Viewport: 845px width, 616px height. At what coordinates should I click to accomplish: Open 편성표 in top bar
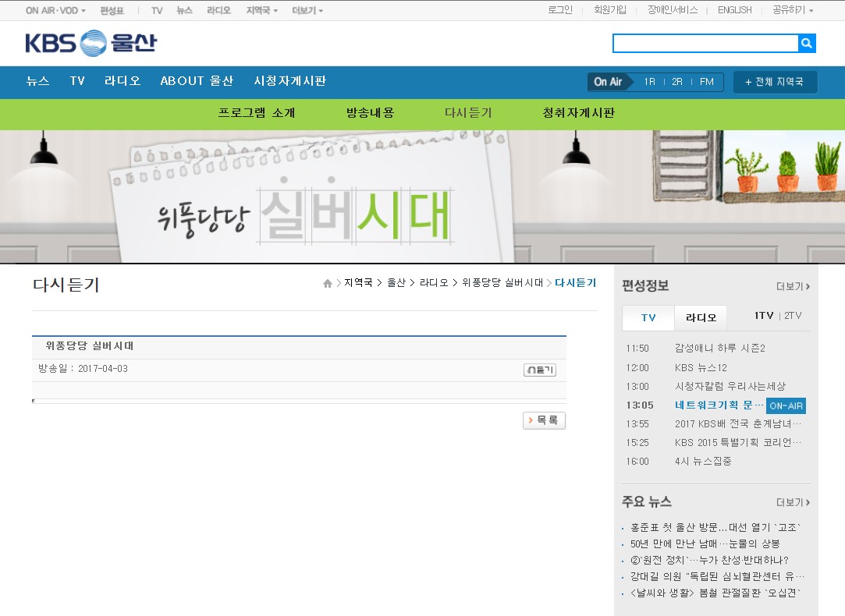tap(112, 10)
